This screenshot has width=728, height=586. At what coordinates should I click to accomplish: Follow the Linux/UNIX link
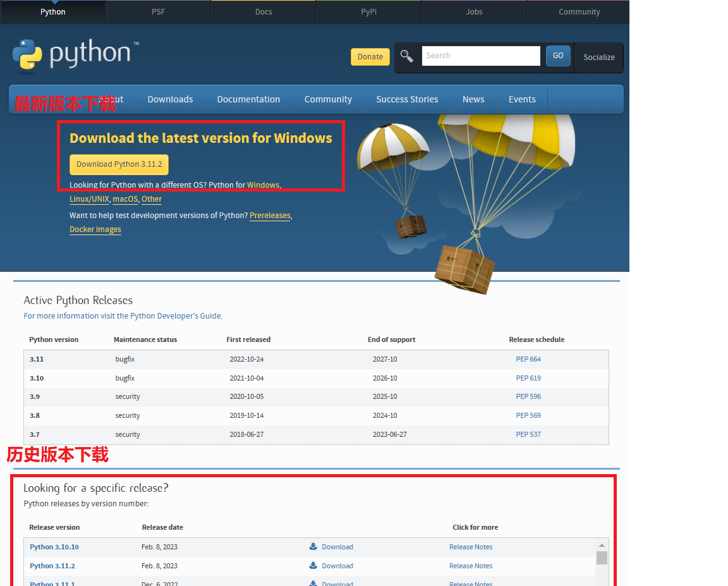(89, 198)
